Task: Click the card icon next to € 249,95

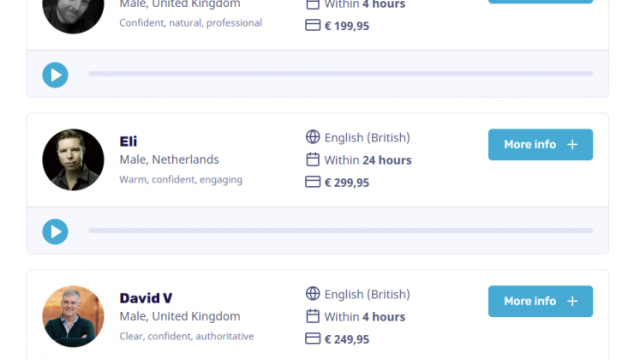Action: [x=313, y=338]
